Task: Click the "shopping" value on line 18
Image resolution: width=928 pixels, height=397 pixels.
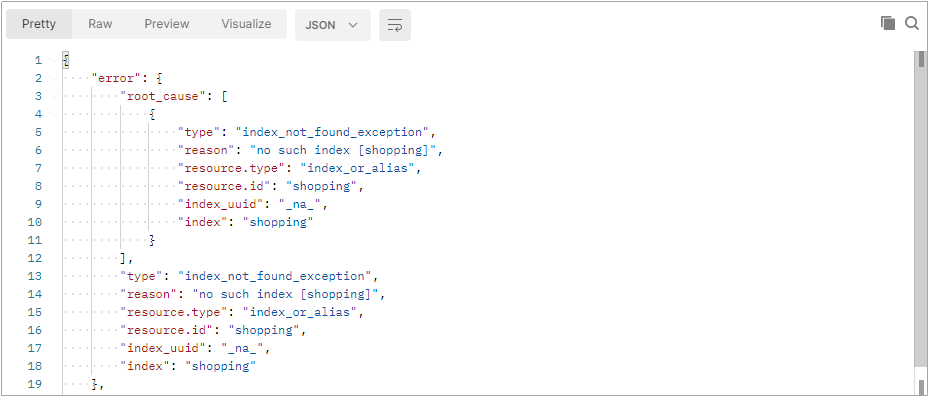Action: 220,366
